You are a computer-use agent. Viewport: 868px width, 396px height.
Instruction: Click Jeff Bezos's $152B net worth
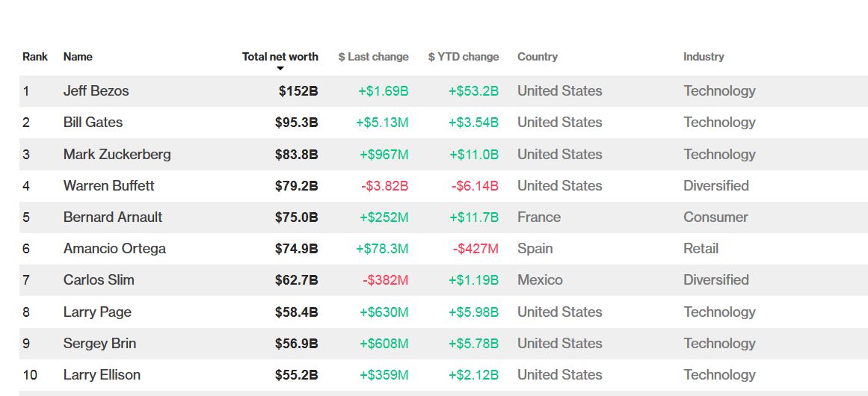(x=298, y=91)
